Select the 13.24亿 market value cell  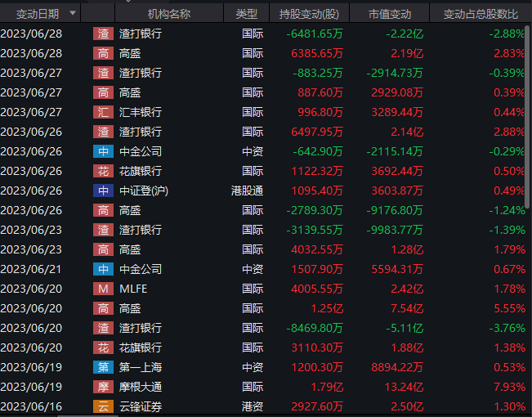[405, 387]
